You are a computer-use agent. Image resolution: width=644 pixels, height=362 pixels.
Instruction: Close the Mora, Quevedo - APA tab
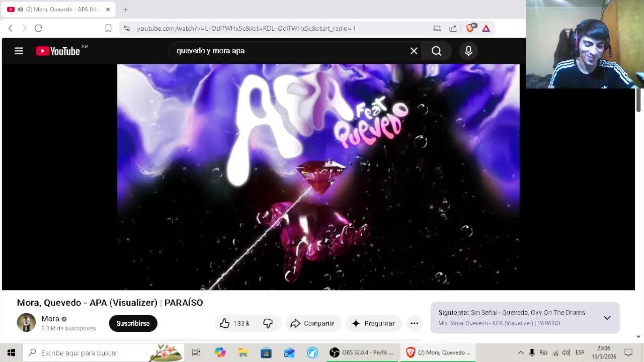pos(108,9)
